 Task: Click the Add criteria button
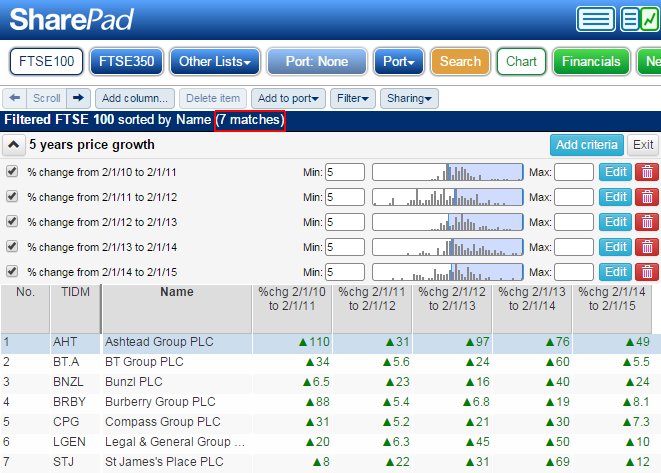pos(586,145)
